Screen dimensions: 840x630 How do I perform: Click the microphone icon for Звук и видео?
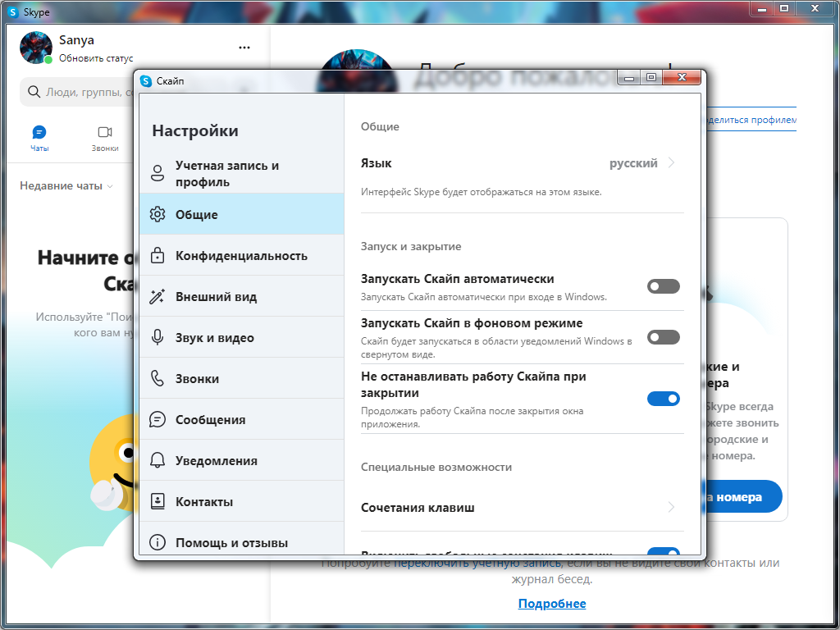(x=157, y=337)
